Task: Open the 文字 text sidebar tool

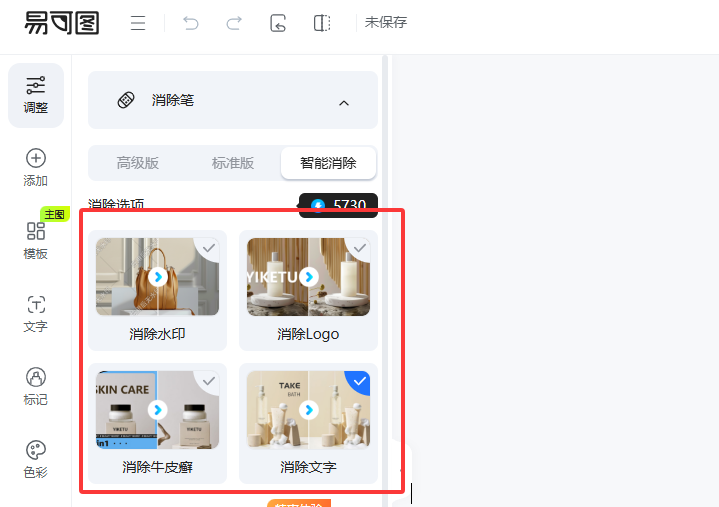Action: (x=36, y=314)
